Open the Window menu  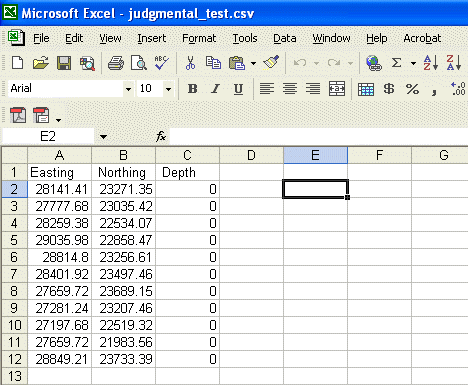coord(331,38)
